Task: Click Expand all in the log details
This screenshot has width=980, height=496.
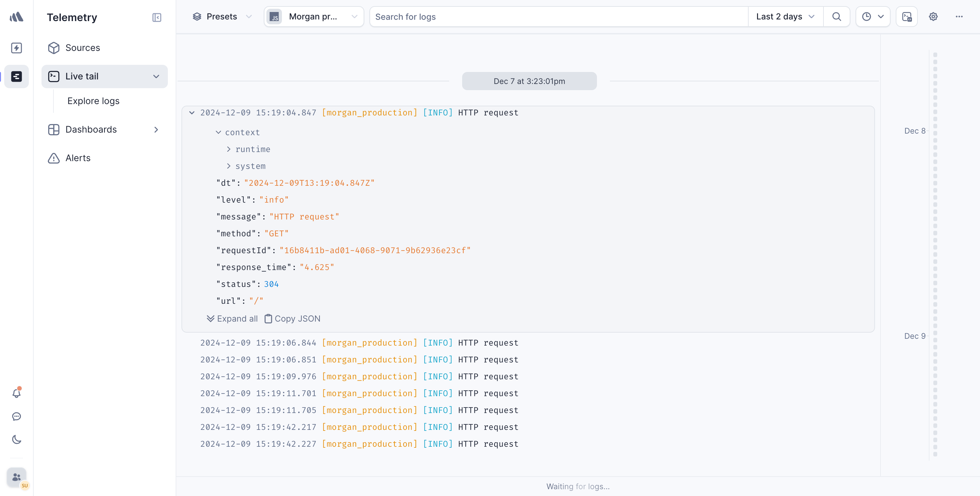Action: (x=232, y=319)
